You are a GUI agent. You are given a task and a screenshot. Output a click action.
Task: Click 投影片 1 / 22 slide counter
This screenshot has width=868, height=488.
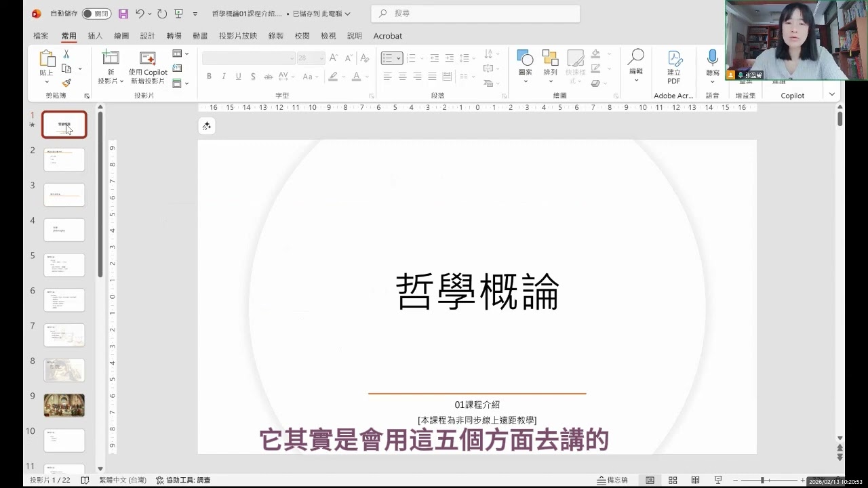[50, 480]
